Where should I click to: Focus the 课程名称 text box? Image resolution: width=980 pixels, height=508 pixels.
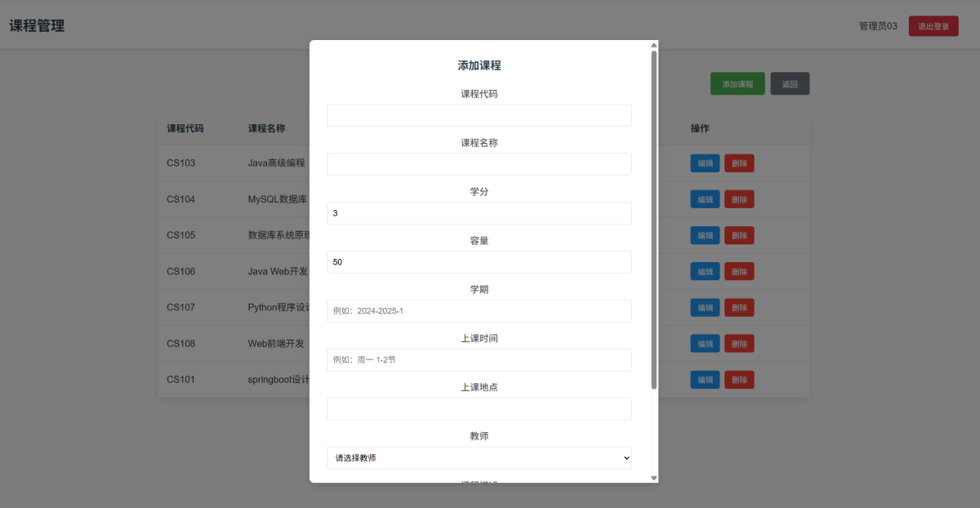click(479, 164)
